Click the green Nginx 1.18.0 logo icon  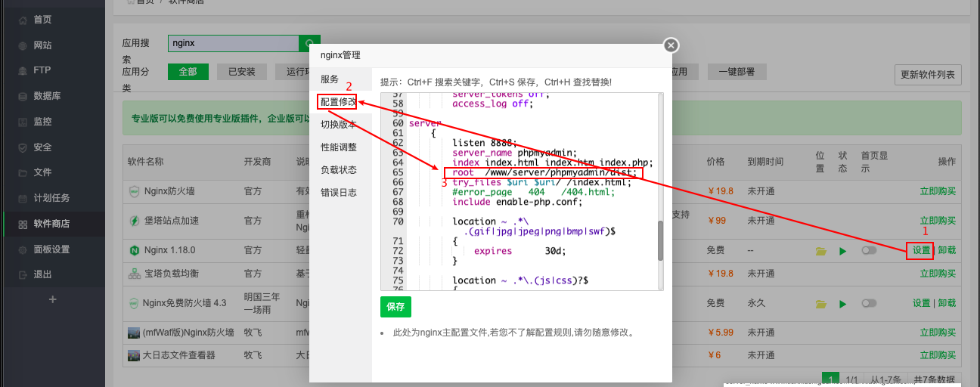click(x=134, y=250)
